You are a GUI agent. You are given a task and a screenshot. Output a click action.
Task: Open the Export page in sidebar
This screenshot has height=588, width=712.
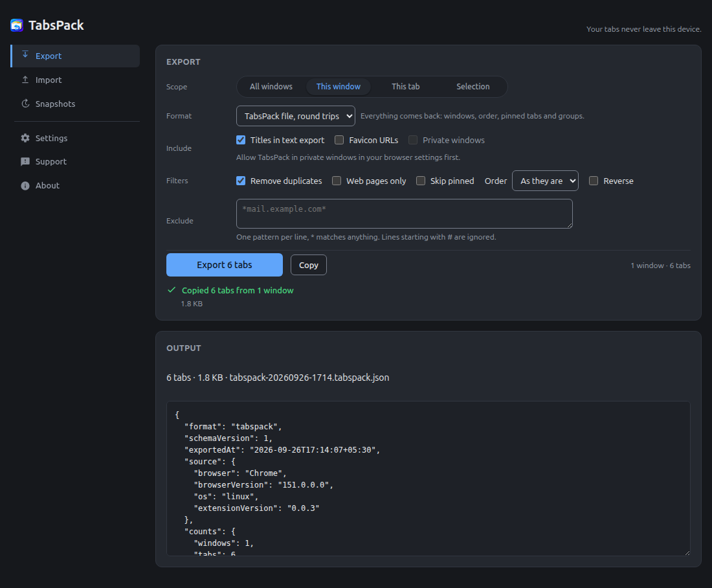75,56
